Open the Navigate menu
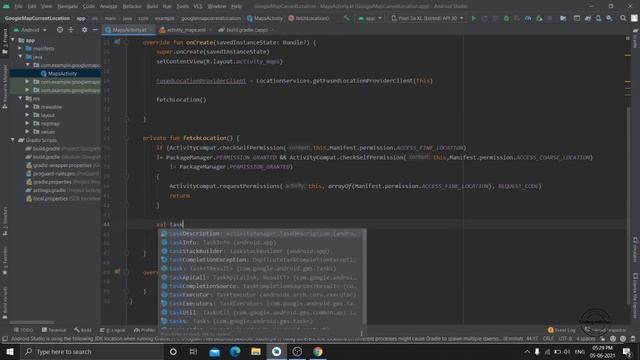Viewport: 640px width, 360px height. click(x=67, y=6)
